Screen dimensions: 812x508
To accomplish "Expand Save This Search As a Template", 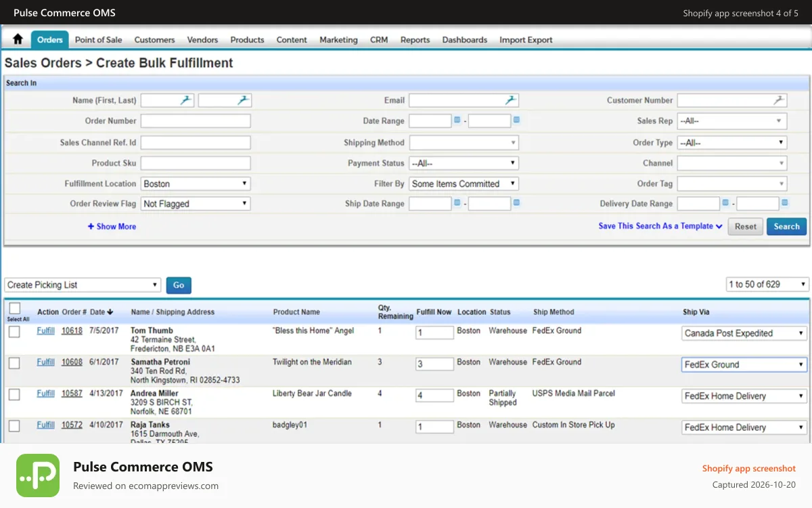I will 660,226.
